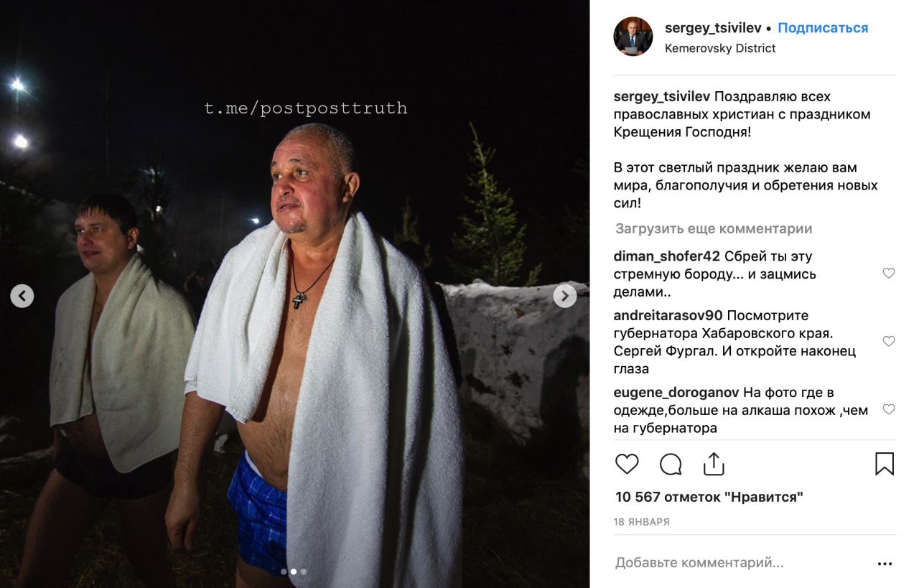Share the post via the upload arrow icon
This screenshot has height=588, width=919.
(x=714, y=464)
